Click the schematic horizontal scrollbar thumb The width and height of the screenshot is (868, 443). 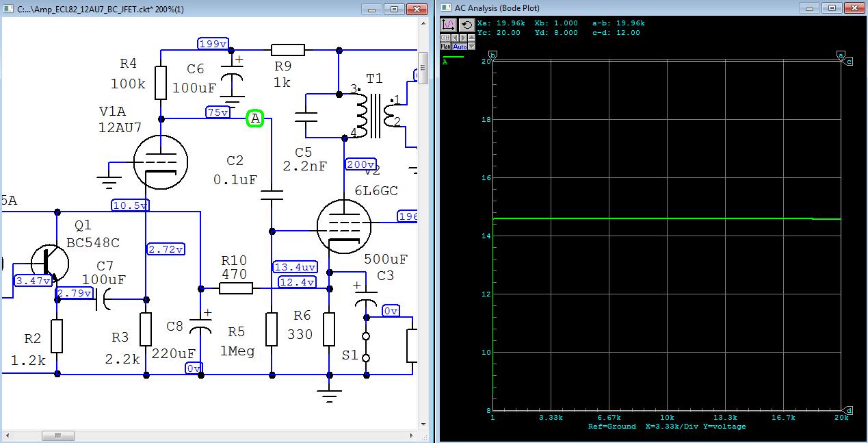pyautogui.click(x=58, y=435)
